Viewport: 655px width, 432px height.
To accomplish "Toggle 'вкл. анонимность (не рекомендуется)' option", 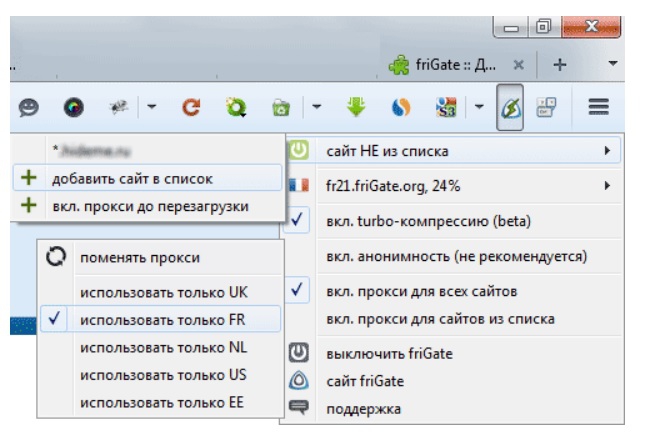I will 453,256.
